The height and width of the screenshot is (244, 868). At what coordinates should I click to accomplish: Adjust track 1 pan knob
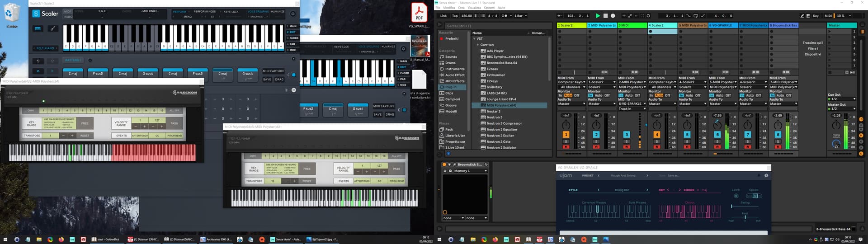(x=566, y=125)
